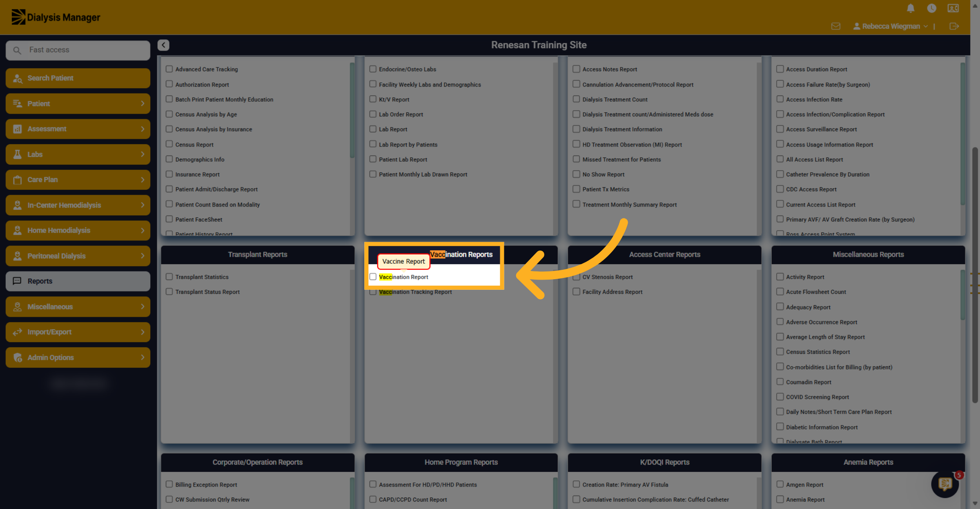980x509 pixels.
Task: Expand Peritoneal Dialysis menu arrow
Action: click(143, 256)
